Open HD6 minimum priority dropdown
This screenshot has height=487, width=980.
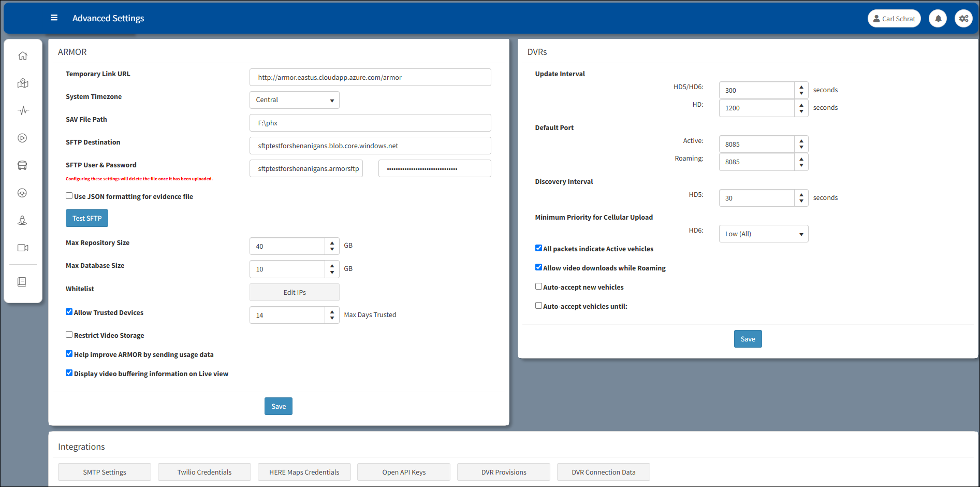click(x=763, y=234)
